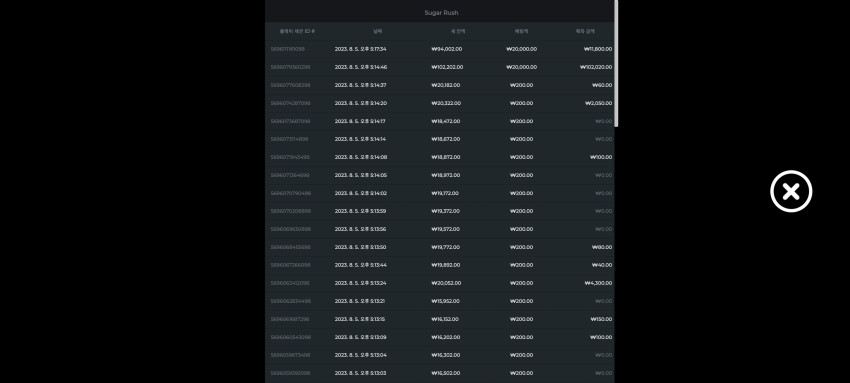The height and width of the screenshot is (383, 850).
Task: Click the balance ₩16,502.00
Action: (446, 373)
